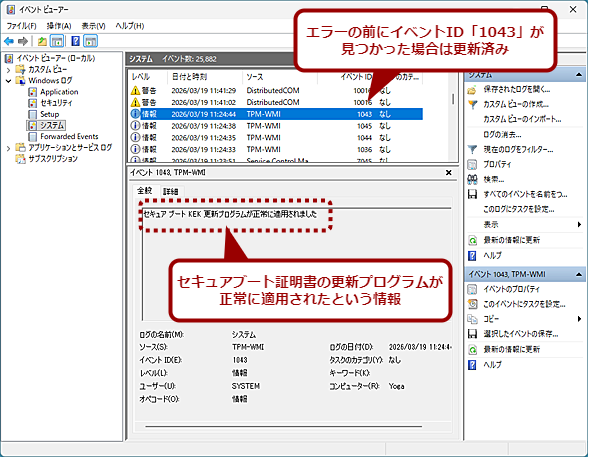Collapse the Windows ログ tree node
The width and height of the screenshot is (589, 458).
point(8,81)
